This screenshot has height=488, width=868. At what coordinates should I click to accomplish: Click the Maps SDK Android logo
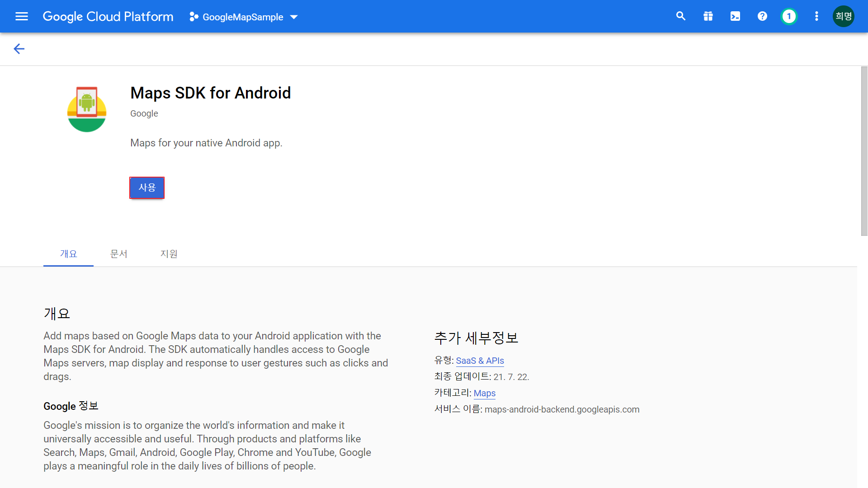click(x=87, y=109)
